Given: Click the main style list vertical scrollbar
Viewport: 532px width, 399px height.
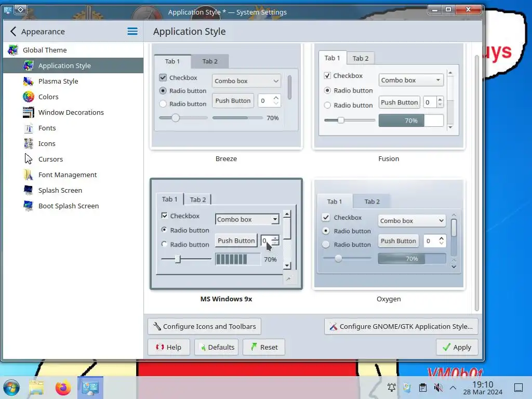Looking at the screenshot, I should pos(476,183).
